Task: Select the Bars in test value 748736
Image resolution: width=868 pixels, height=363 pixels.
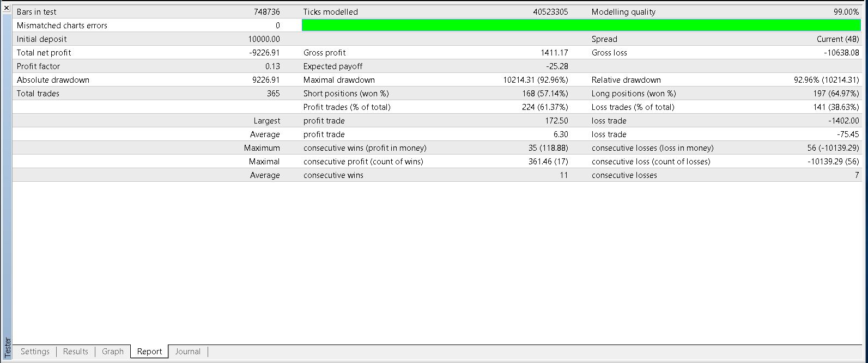Action: 267,12
